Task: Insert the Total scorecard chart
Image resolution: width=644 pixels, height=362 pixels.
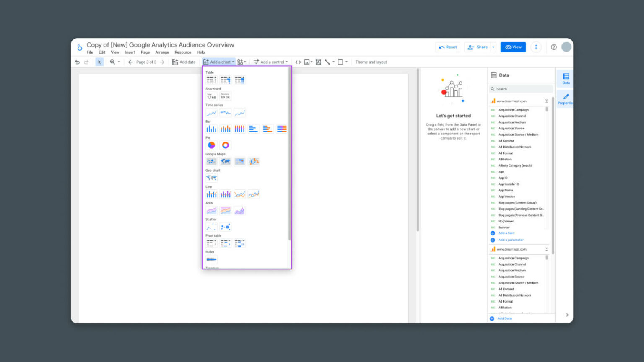Action: pos(211,96)
